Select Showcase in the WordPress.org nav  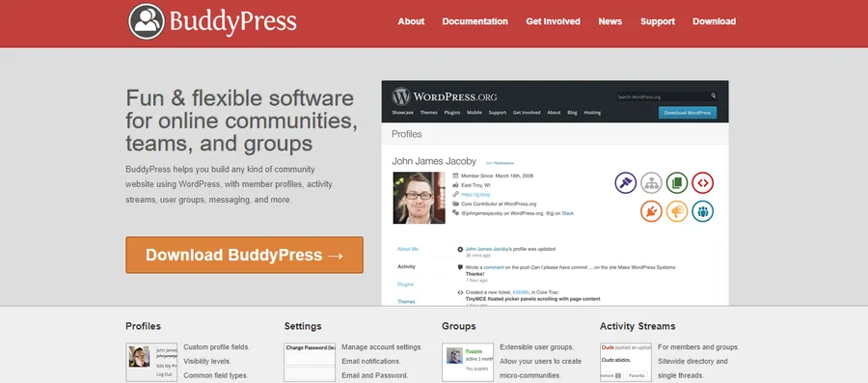pos(402,113)
